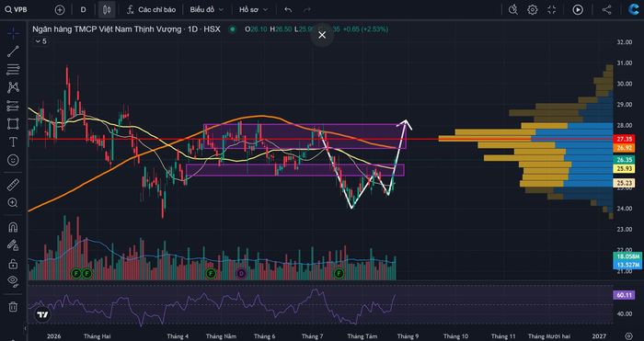Select the rectangle shape tool
This screenshot has height=341, width=644.
click(x=13, y=123)
